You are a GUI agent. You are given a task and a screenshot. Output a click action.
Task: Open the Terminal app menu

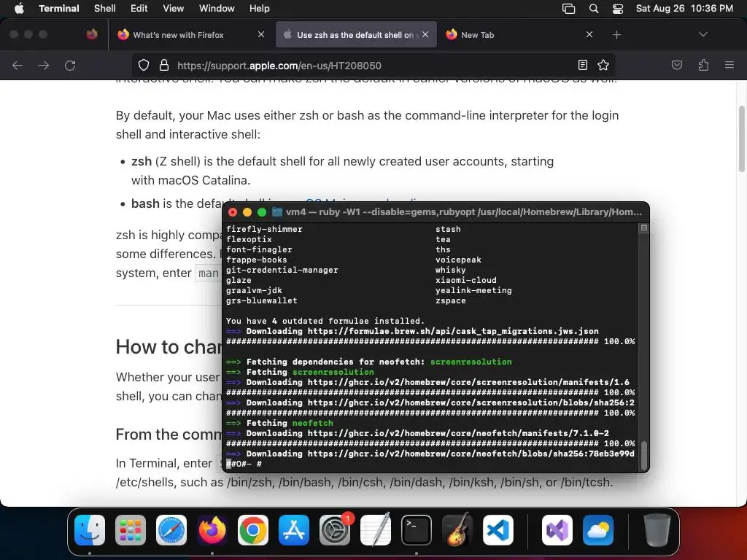point(58,9)
